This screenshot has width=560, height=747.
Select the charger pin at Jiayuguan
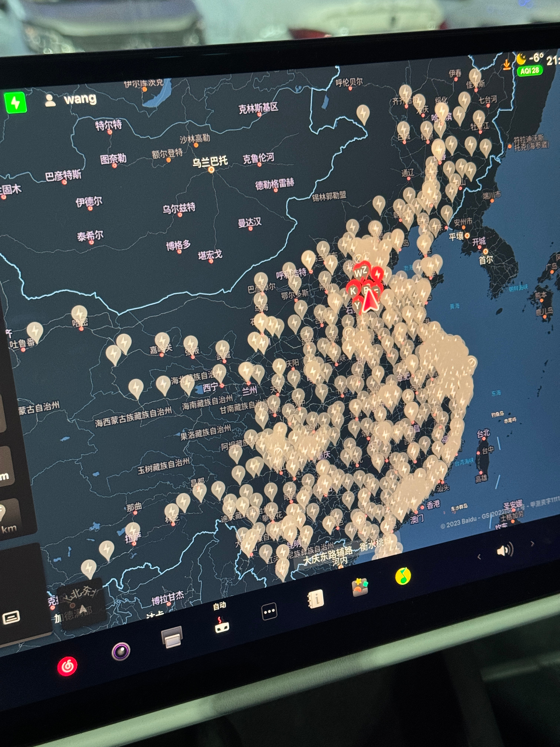pos(162,342)
